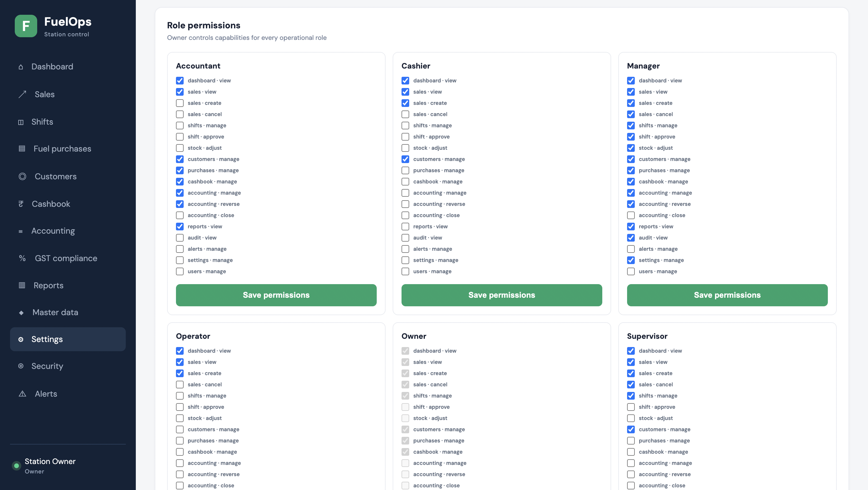Click the Sales arrow icon
The width and height of the screenshot is (868, 490).
coord(22,94)
